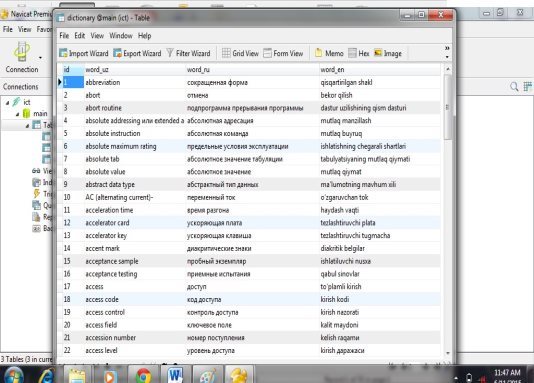Sort by word_ru column header
The width and height of the screenshot is (534, 383).
(x=252, y=69)
